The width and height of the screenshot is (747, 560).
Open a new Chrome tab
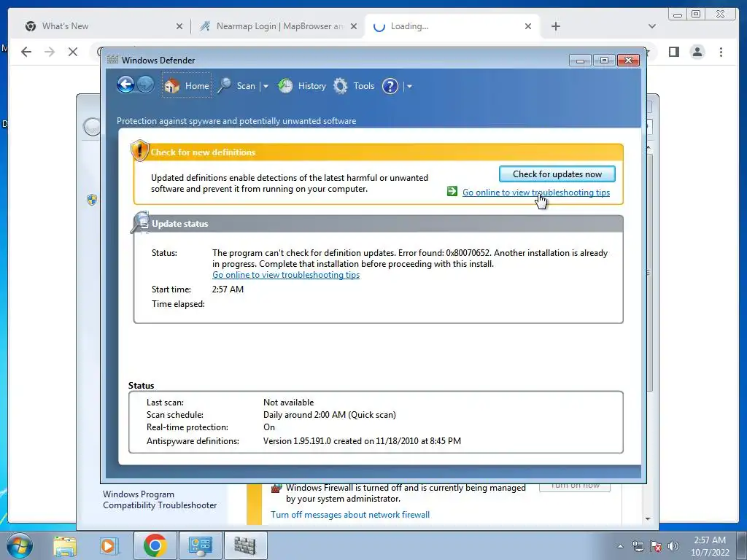tap(555, 26)
